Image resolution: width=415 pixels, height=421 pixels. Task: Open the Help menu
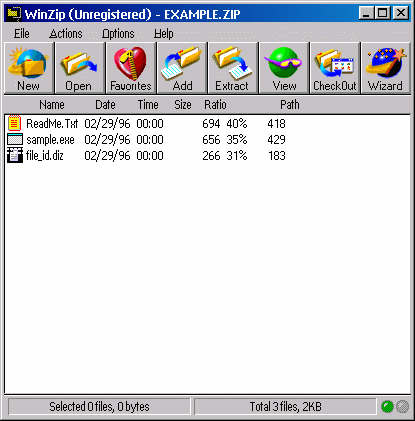pos(163,34)
